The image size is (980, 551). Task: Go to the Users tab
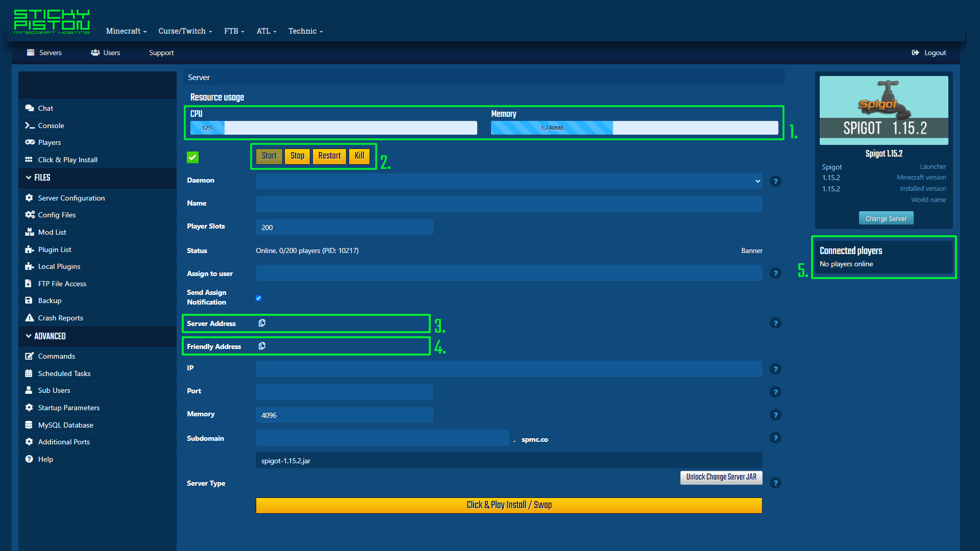(x=105, y=53)
